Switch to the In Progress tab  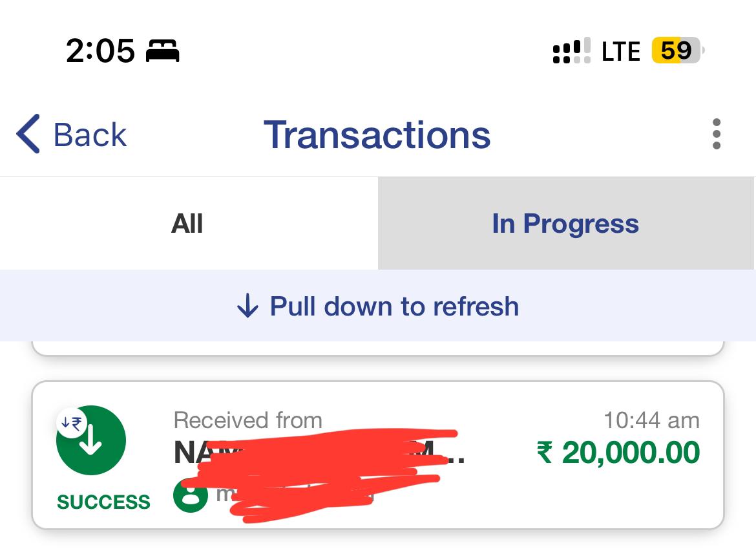(566, 223)
